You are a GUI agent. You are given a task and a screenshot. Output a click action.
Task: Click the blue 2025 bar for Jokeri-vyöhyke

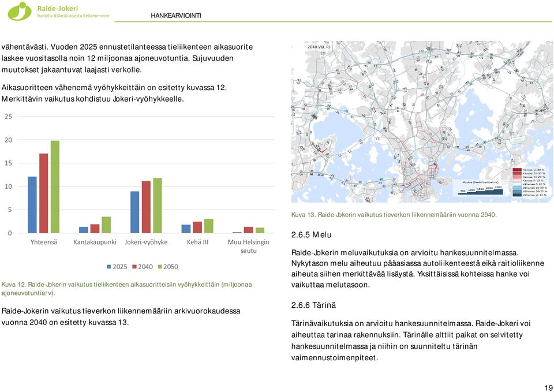[135, 212]
